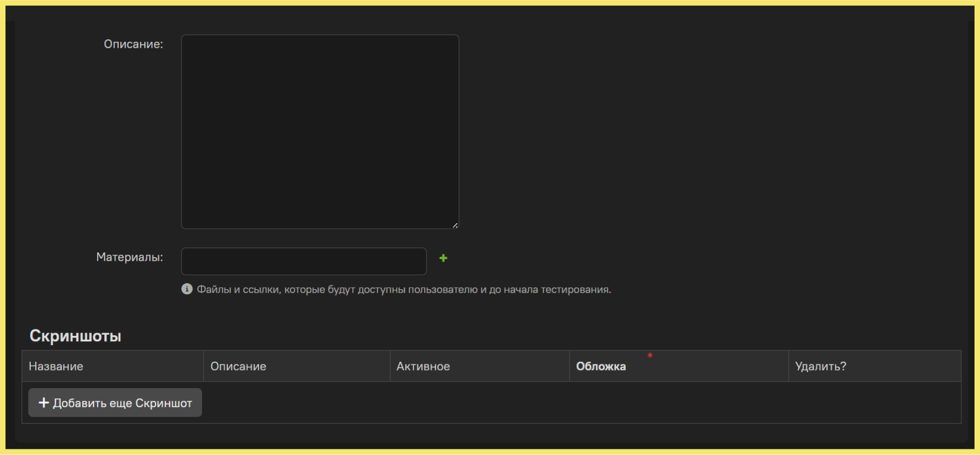Click the Материалы: field label
Viewport: 980px width, 455px height.
(130, 257)
